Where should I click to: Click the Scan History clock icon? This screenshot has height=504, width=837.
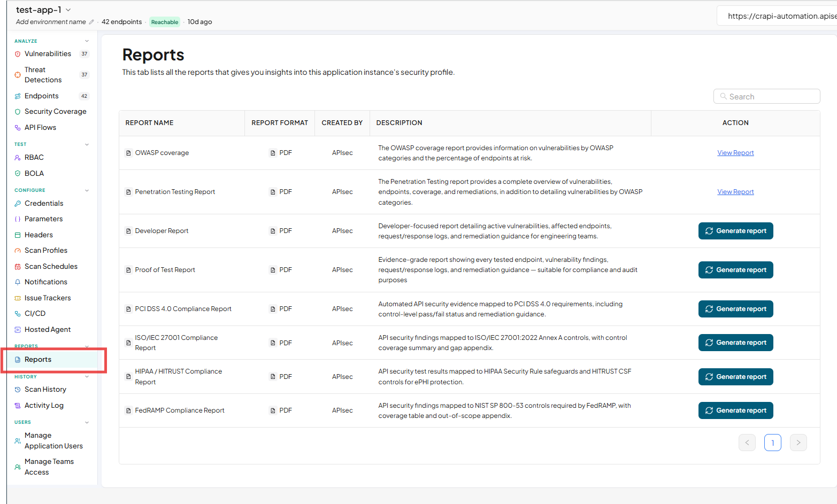point(18,390)
